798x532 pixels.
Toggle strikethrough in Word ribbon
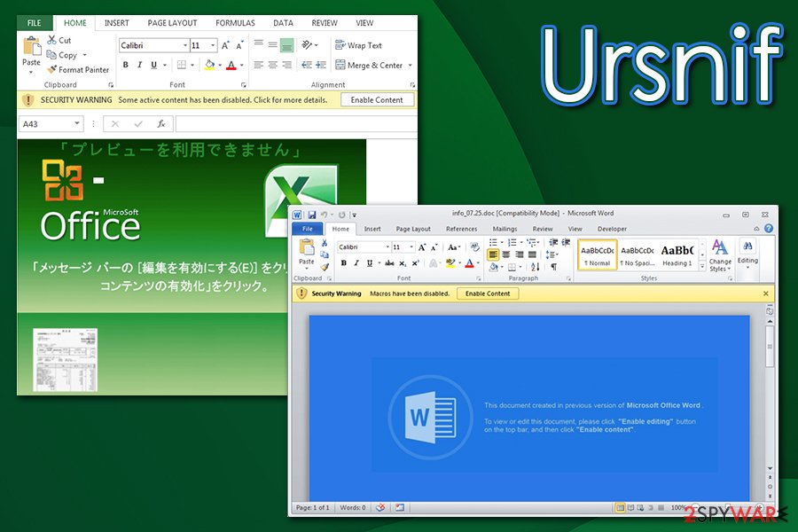tap(389, 263)
